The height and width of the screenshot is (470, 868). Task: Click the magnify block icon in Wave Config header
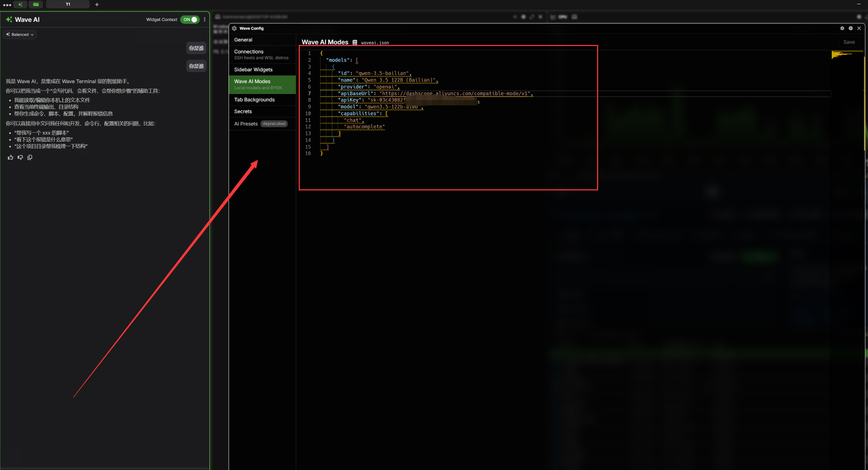pyautogui.click(x=850, y=28)
